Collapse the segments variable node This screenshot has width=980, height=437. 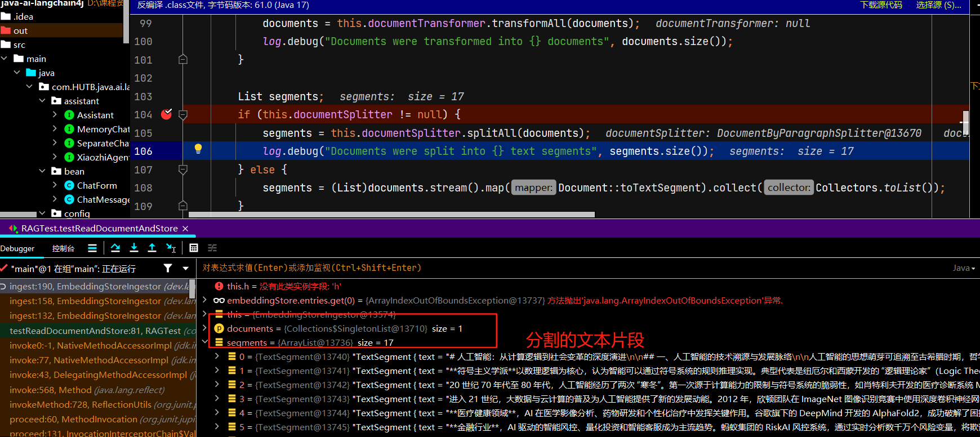204,342
